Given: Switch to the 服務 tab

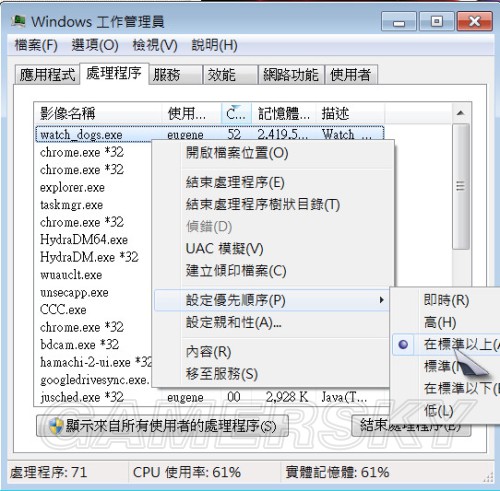Looking at the screenshot, I should click(176, 74).
